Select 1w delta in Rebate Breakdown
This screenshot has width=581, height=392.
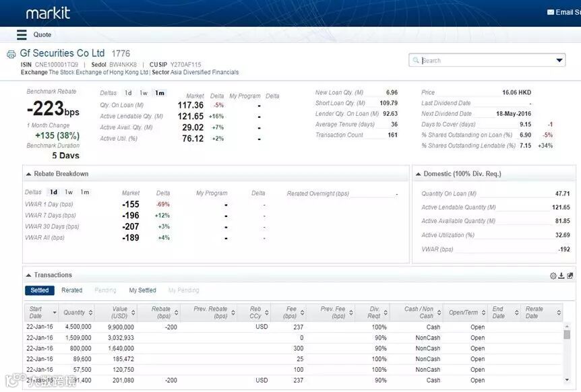pos(69,192)
